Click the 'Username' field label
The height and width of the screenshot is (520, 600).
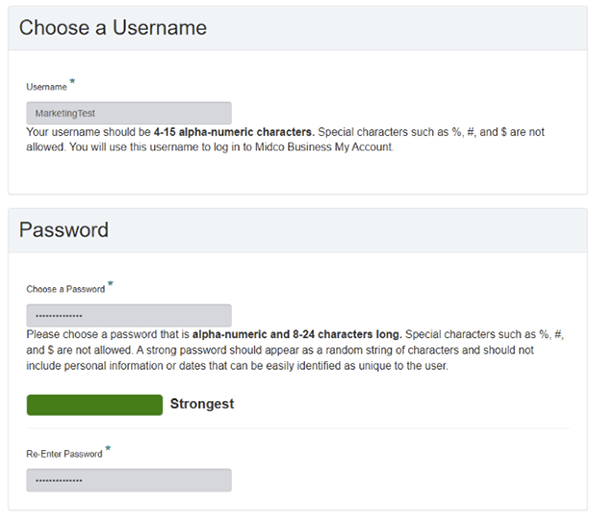46,87
